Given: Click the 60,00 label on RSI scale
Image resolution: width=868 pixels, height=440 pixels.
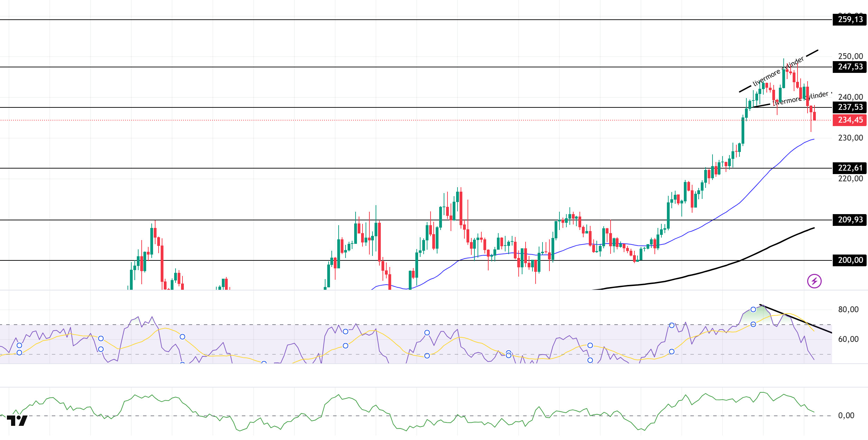Looking at the screenshot, I should click(x=848, y=339).
